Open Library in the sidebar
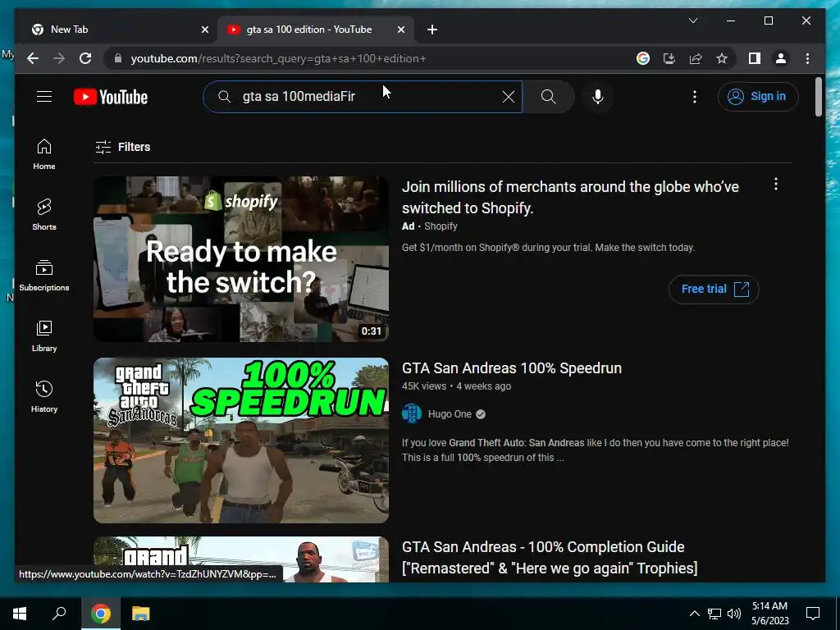The height and width of the screenshot is (630, 840). (44, 336)
